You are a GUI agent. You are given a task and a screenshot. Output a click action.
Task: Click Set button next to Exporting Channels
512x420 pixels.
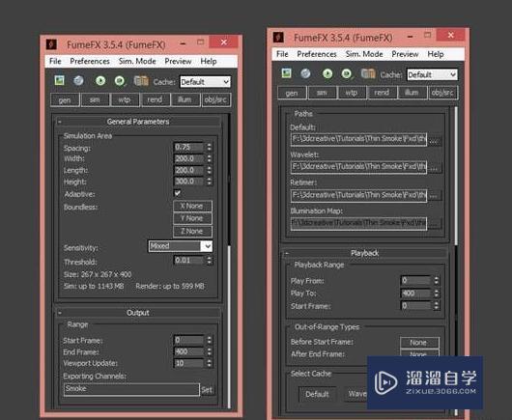point(207,390)
